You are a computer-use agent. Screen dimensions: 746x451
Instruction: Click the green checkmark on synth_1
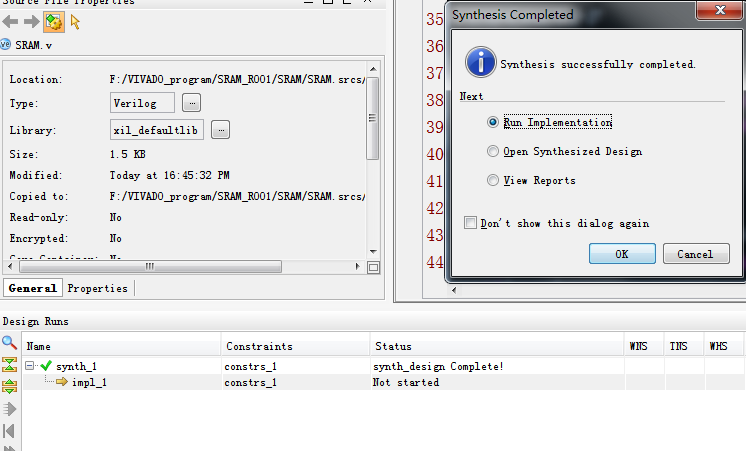click(46, 365)
